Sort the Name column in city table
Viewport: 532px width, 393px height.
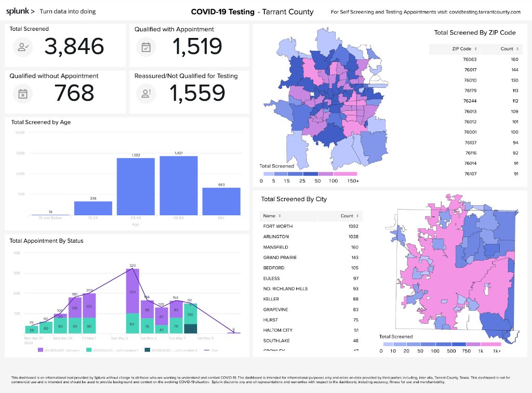[281, 216]
